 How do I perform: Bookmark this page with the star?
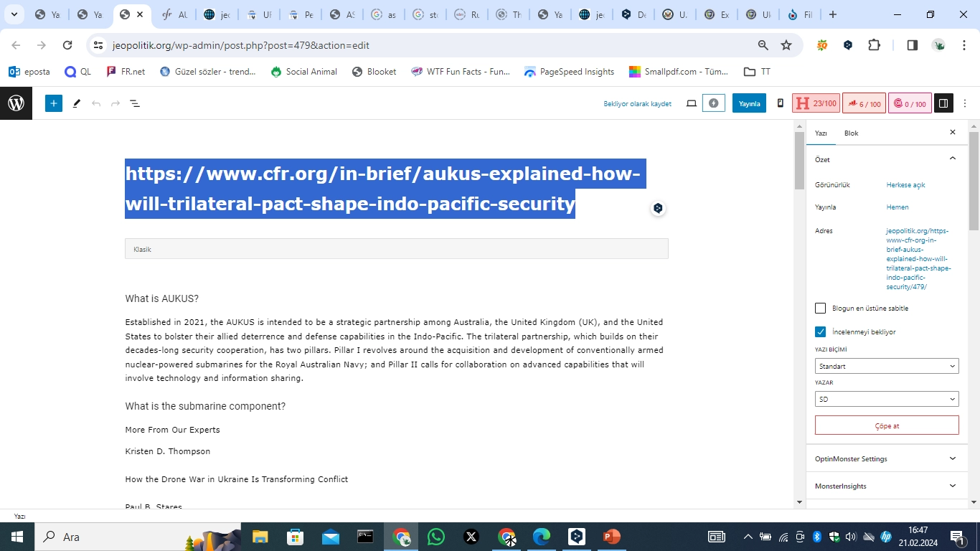click(x=786, y=45)
